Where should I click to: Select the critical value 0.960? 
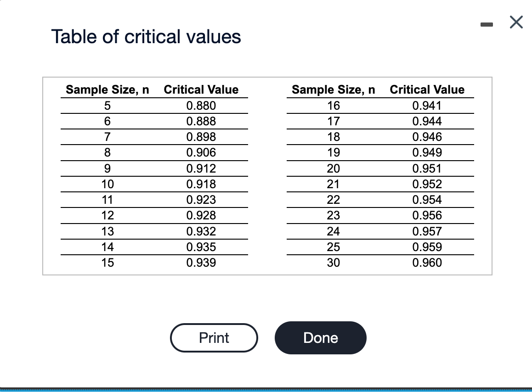(427, 263)
